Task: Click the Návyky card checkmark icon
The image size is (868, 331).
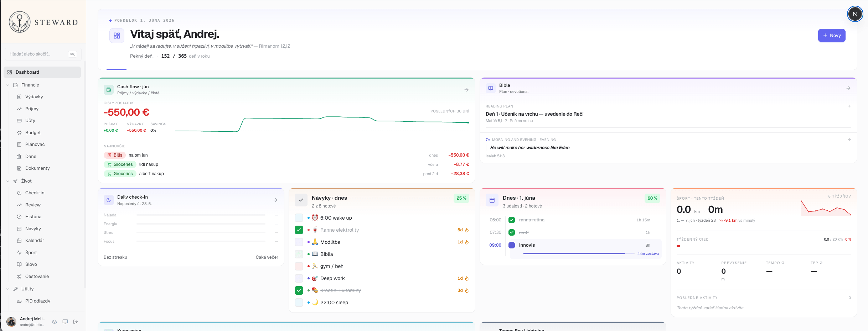Action: 301,200
